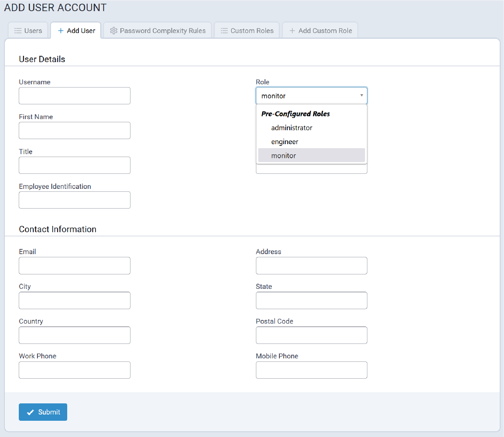Screen dimensions: 504x437
Task: Click the list icon on Custom Roles tab
Action: pyautogui.click(x=224, y=31)
